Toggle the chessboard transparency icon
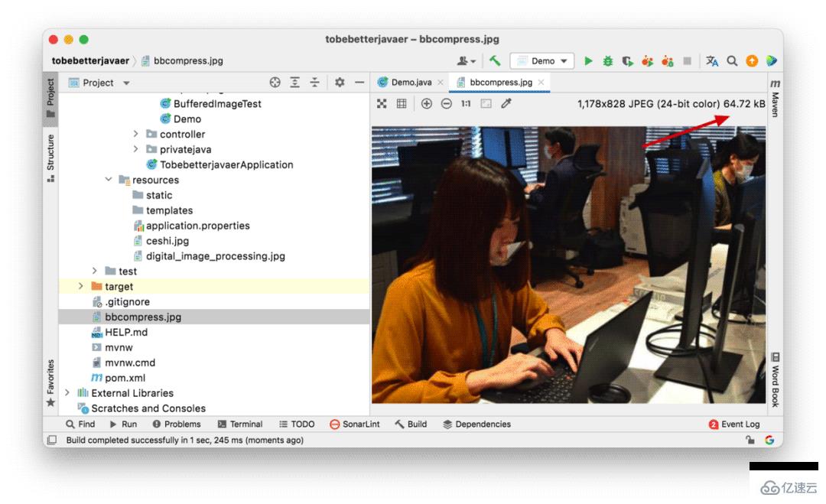826x504 pixels. 382,104
